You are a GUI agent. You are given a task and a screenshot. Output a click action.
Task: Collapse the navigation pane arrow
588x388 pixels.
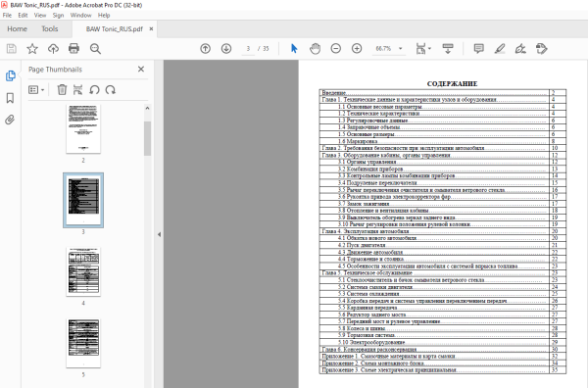coord(159,234)
